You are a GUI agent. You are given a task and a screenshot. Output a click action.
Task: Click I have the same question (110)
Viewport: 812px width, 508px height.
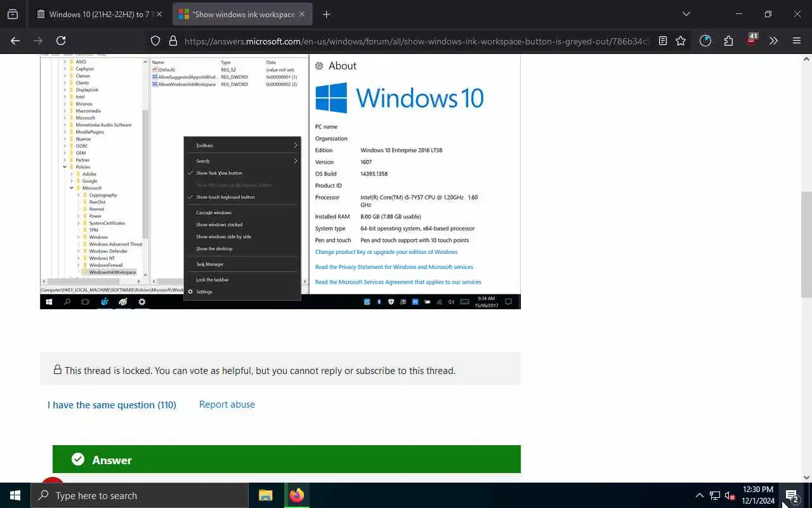[x=112, y=404]
